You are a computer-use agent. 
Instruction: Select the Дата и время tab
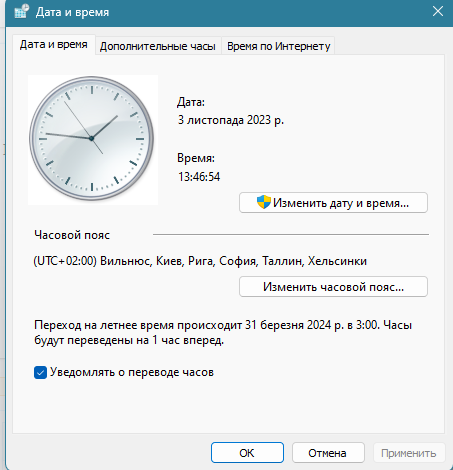[54, 44]
